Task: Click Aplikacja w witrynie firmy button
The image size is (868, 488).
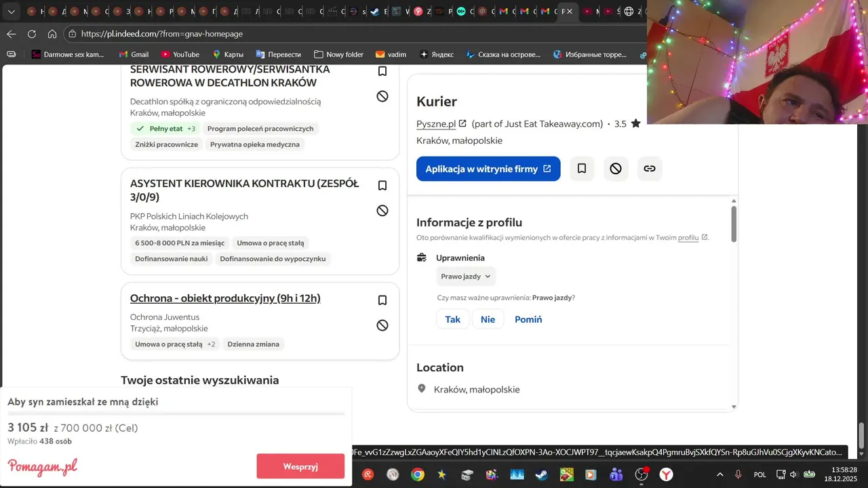Action: click(x=488, y=169)
